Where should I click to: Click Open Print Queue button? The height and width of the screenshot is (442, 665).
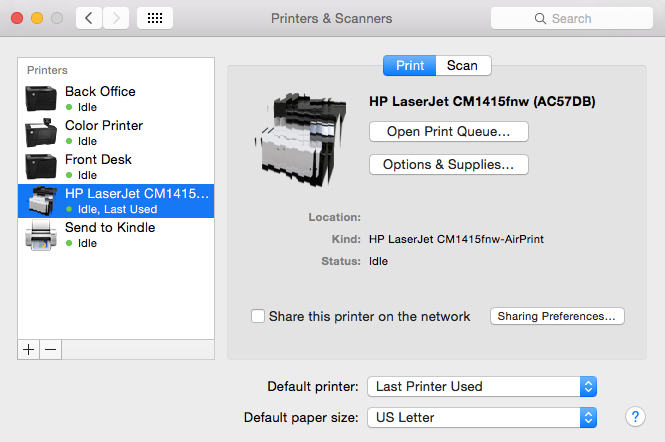pos(449,131)
